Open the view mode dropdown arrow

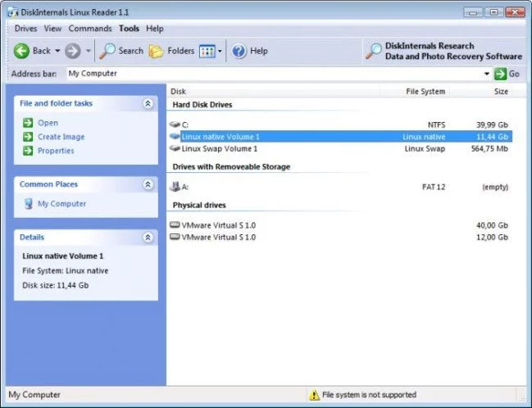[x=220, y=52]
